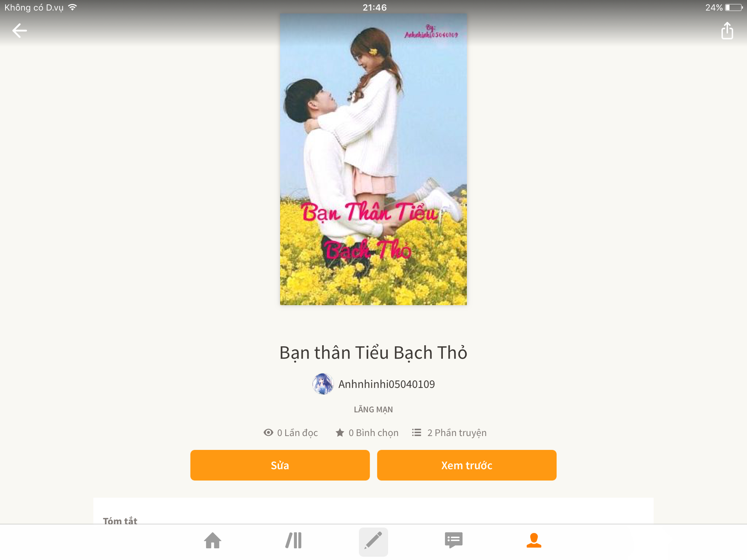The height and width of the screenshot is (560, 747).
Task: Tap the story title Bạn thân Tiểu Bạch Thỏ
Action: point(373,353)
